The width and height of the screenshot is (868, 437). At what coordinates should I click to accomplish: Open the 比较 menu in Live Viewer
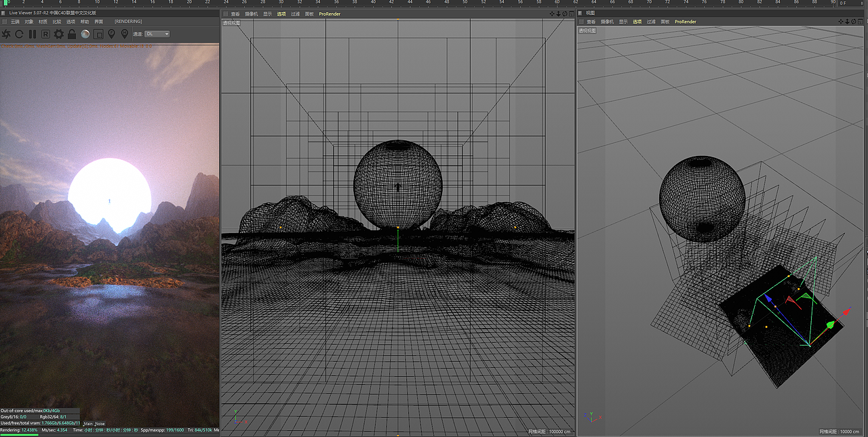click(57, 22)
